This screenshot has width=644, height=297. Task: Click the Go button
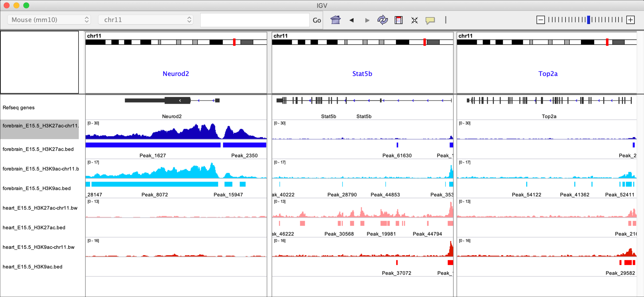pos(317,20)
